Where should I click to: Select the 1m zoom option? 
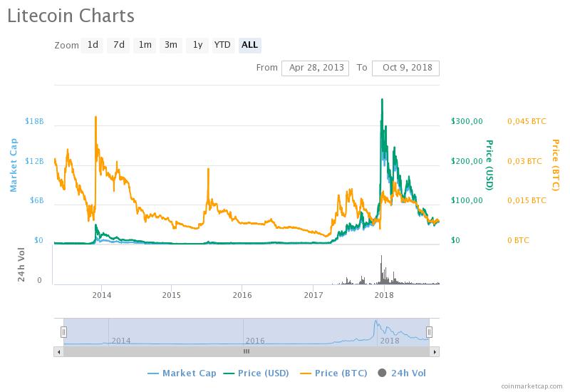point(145,45)
